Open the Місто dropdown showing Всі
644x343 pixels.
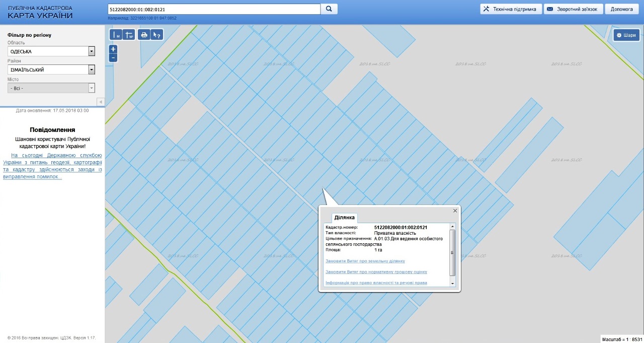click(x=51, y=88)
